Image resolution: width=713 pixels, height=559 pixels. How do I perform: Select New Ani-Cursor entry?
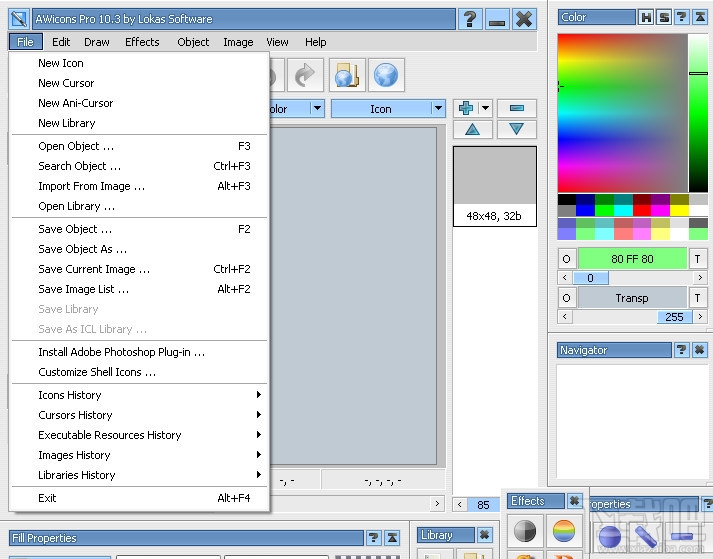[x=139, y=103]
